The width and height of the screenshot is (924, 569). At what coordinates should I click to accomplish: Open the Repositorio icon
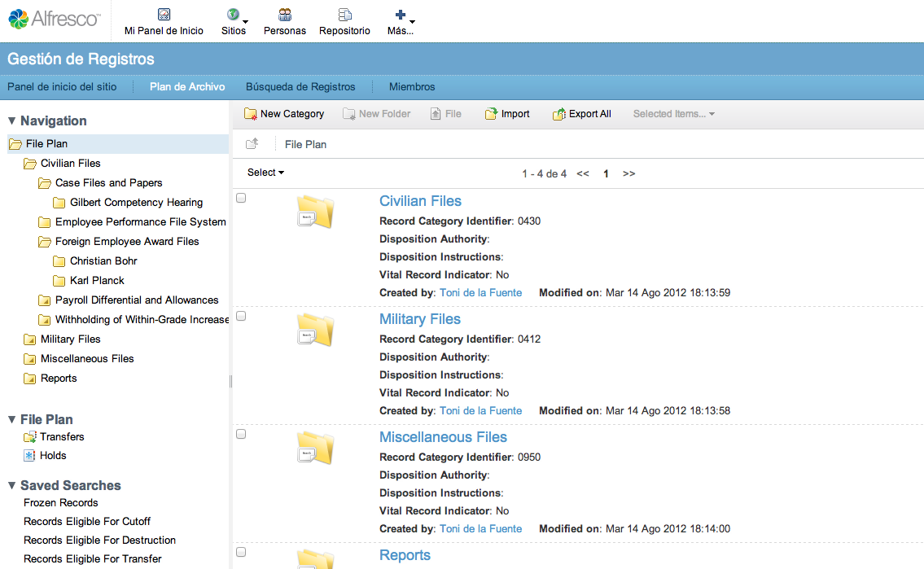pos(344,14)
